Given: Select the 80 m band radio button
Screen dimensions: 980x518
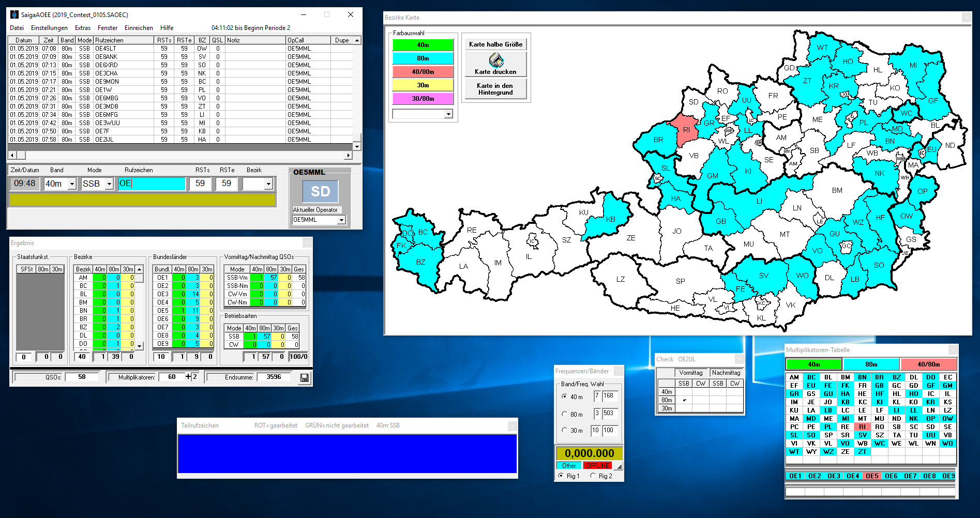Looking at the screenshot, I should click(x=565, y=414).
